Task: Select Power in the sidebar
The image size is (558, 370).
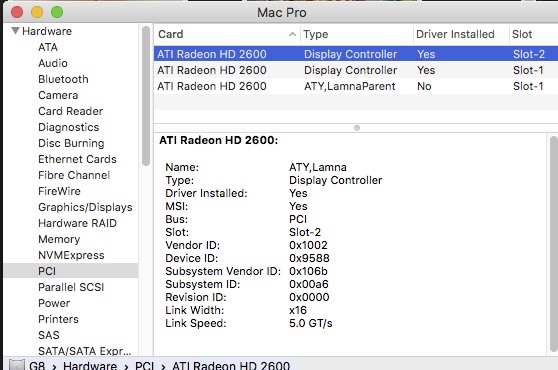Action: (x=54, y=303)
